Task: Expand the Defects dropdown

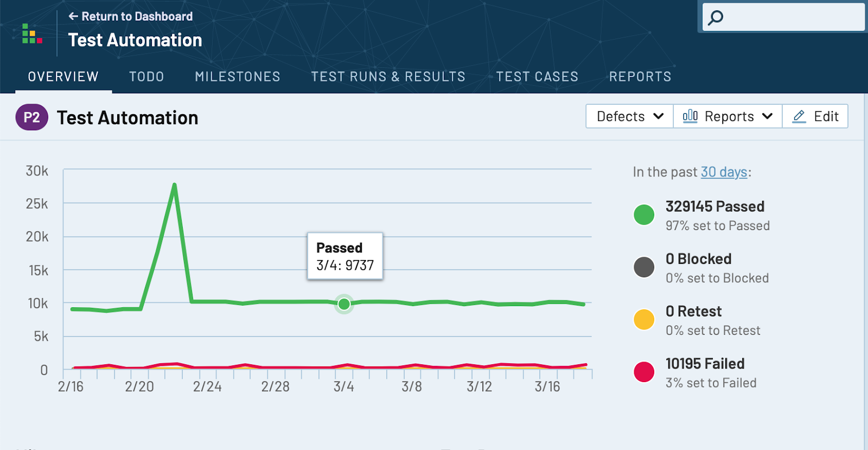Action: tap(629, 116)
